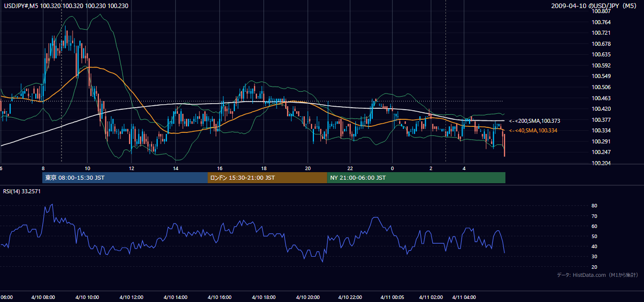Click price level 100.764 on the axis

point(601,22)
